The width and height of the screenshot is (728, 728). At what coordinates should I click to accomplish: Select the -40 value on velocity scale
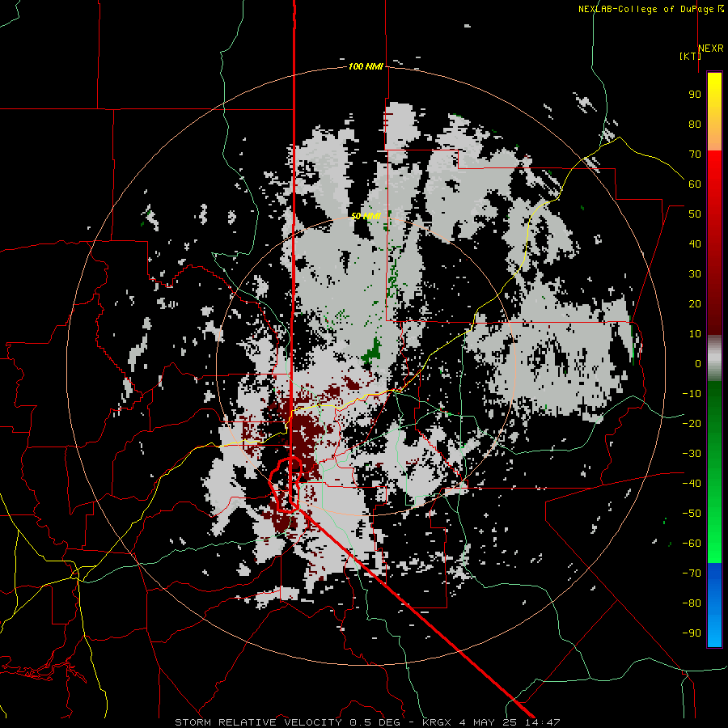pyautogui.click(x=692, y=484)
